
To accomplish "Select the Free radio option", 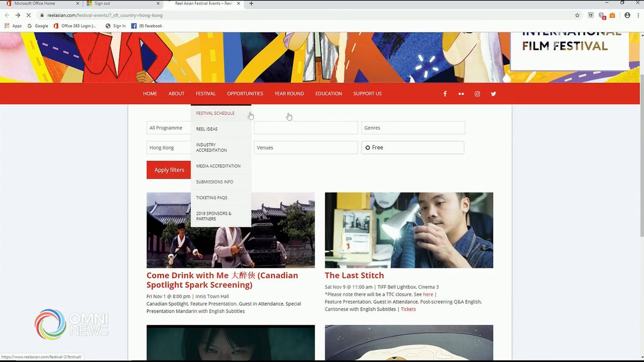I will (x=368, y=148).
